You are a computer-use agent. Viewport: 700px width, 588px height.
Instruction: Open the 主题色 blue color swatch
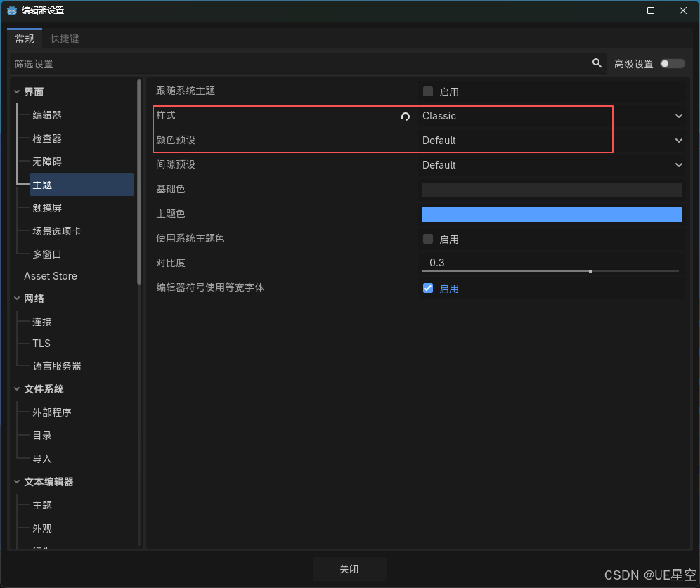[552, 214]
